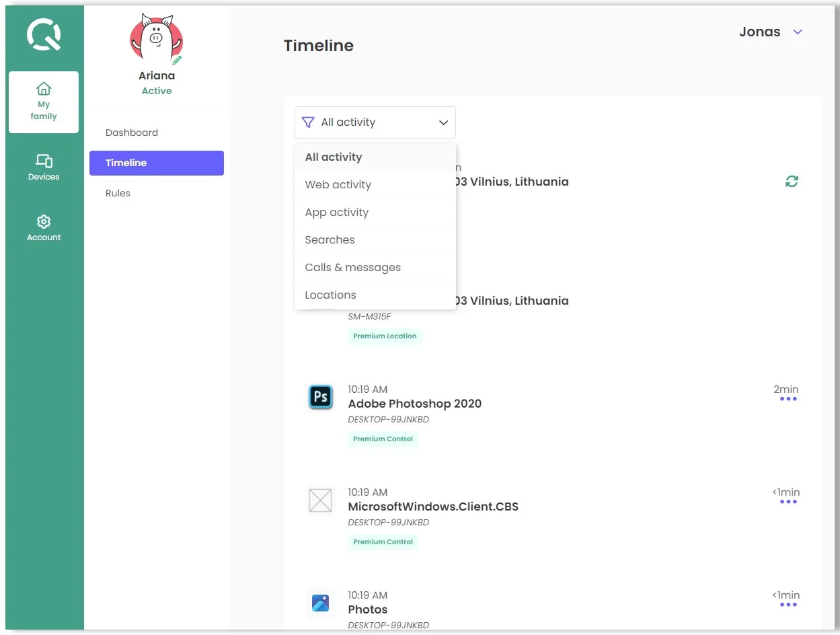840x635 pixels.
Task: Click the Qustodio logo icon
Action: click(x=44, y=35)
